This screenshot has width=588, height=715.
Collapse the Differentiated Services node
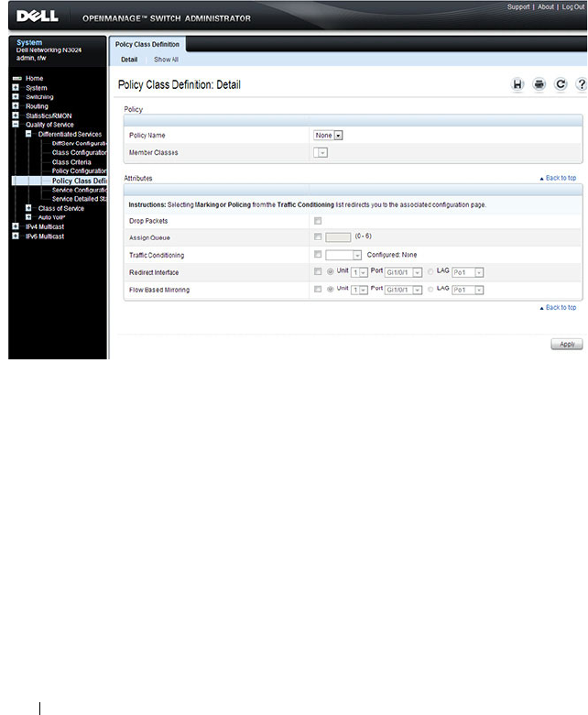28,134
